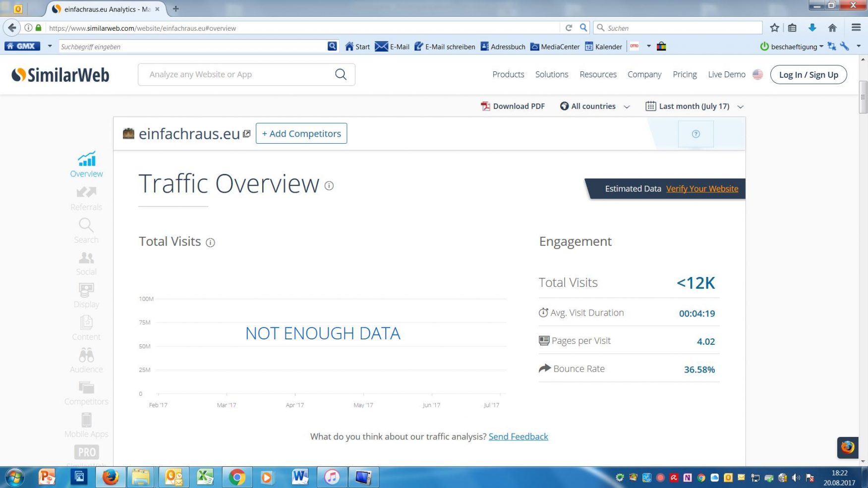The width and height of the screenshot is (868, 488).
Task: Open Last month (July 17) date dropdown
Action: 694,106
